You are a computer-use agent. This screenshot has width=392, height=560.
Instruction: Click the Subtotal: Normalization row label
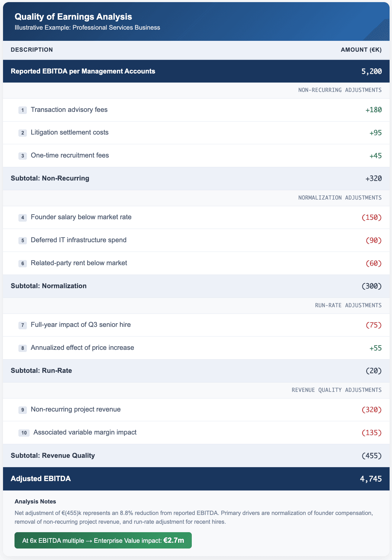point(49,286)
